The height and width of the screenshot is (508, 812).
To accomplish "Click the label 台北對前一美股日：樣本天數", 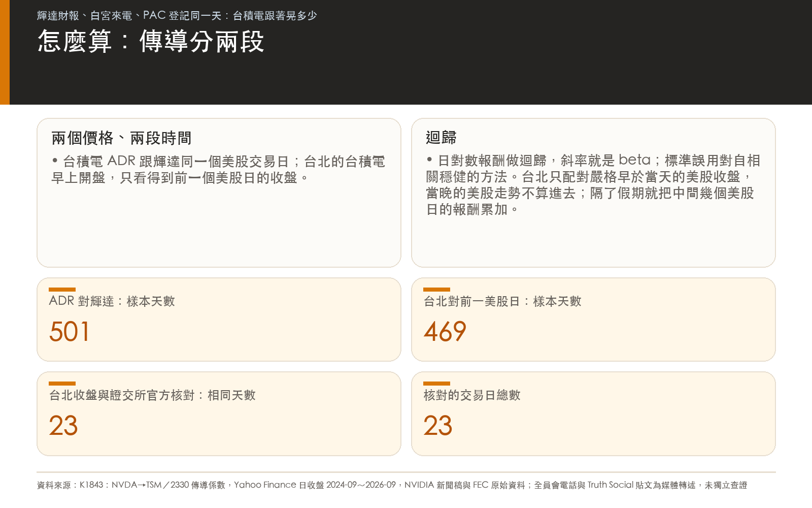I will 502,301.
